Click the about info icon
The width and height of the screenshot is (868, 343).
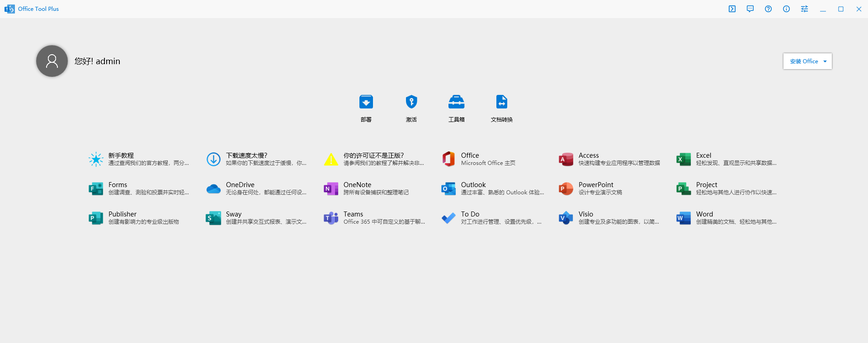(x=787, y=9)
